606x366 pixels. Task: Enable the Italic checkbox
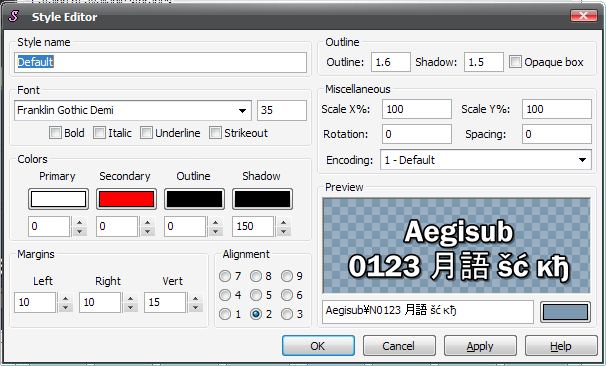coord(99,133)
